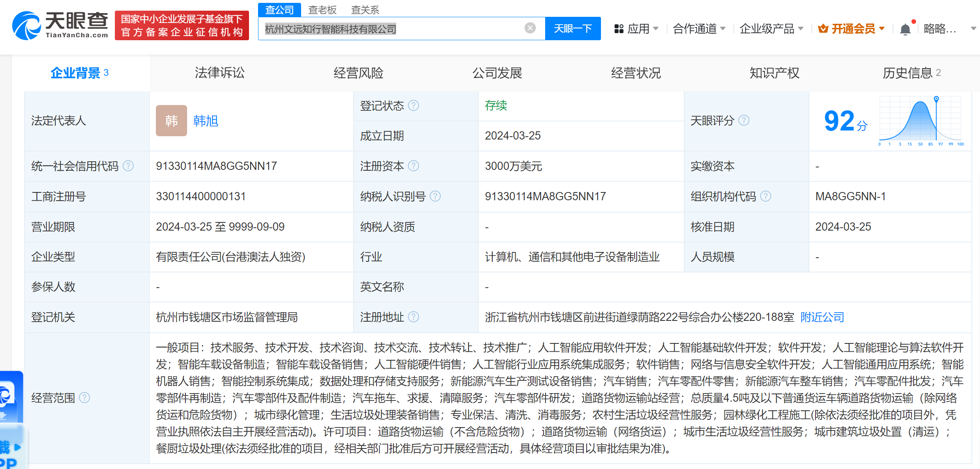Click the 天眼一下 search button

point(573,29)
